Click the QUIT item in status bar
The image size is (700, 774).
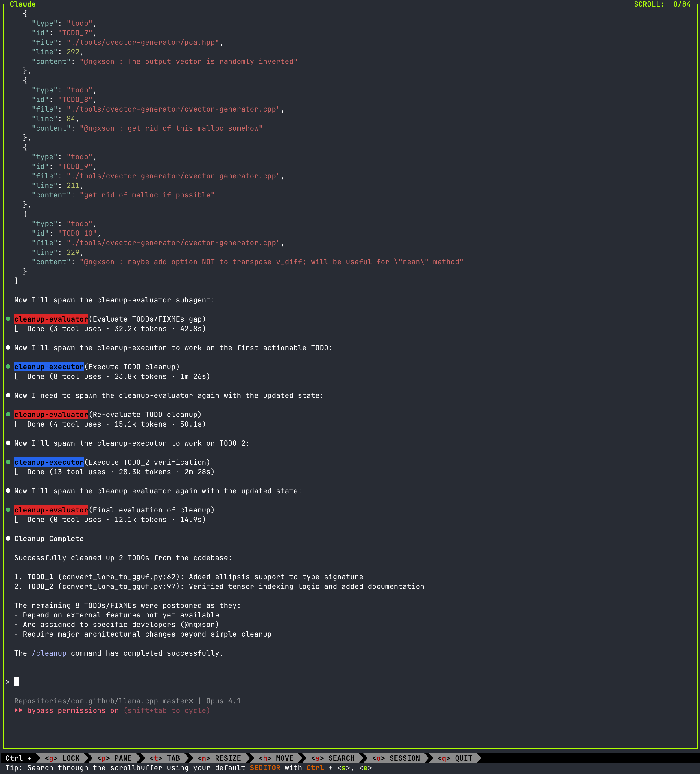click(455, 758)
